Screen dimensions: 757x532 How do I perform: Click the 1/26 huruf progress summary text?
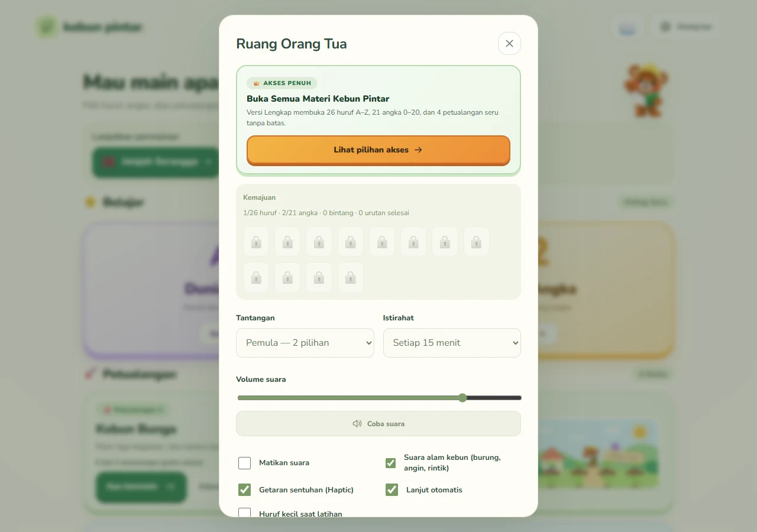(326, 213)
